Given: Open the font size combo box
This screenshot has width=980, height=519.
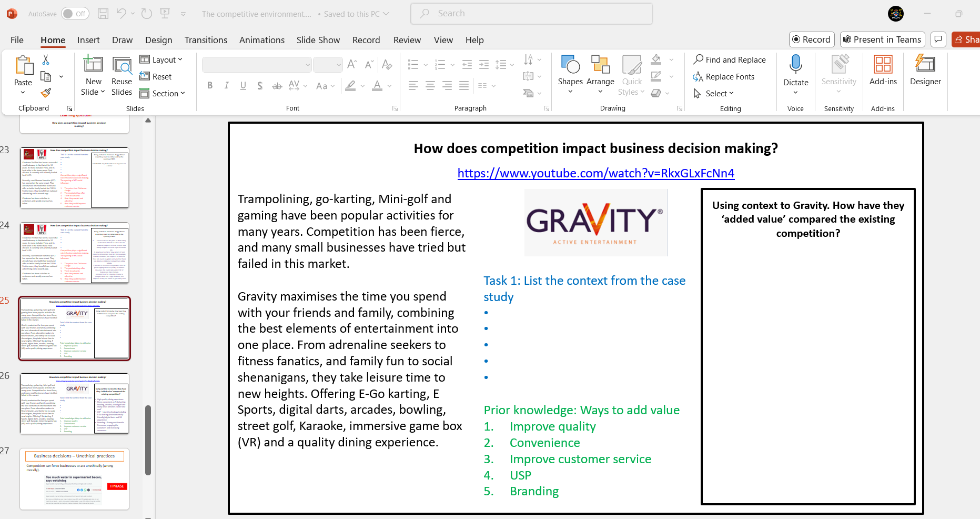Looking at the screenshot, I should [328, 65].
